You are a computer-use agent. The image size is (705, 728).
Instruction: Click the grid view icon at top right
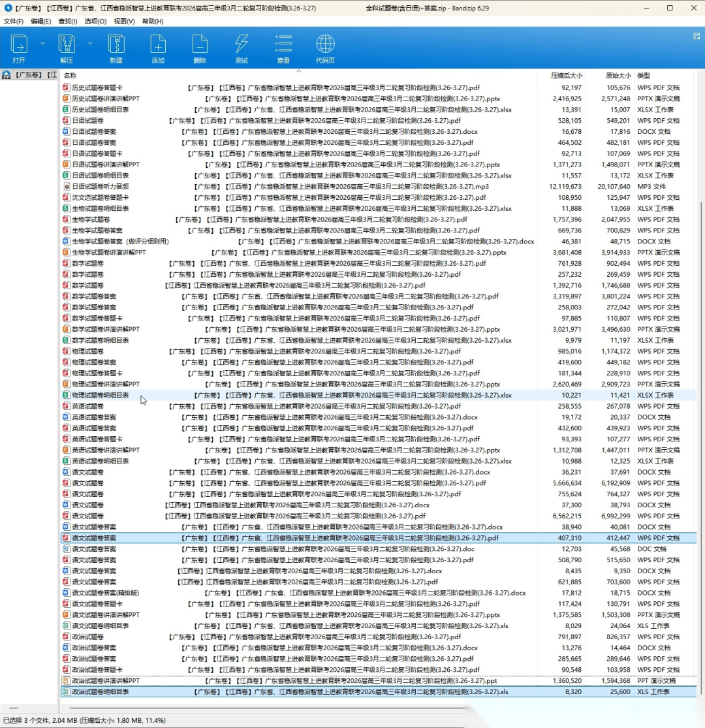pos(696,37)
